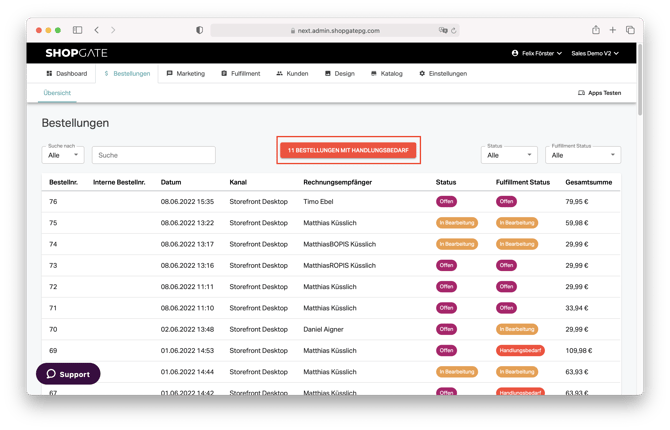Go to the Dashboard tab
The width and height of the screenshot is (670, 430).
pos(67,73)
